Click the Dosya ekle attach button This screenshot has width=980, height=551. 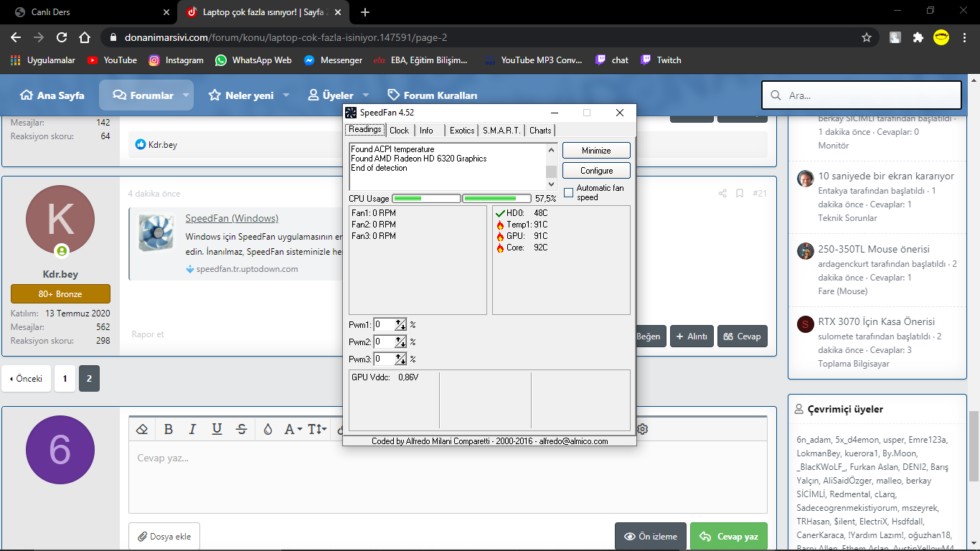pyautogui.click(x=164, y=537)
